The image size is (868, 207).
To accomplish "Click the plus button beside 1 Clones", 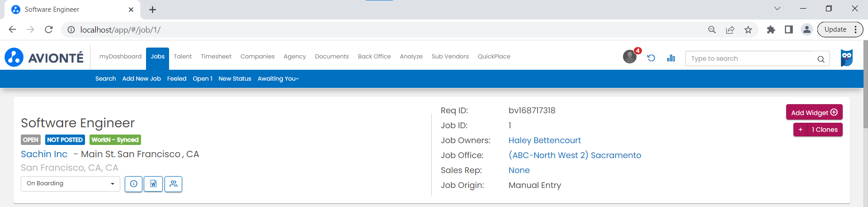I will click(x=800, y=130).
